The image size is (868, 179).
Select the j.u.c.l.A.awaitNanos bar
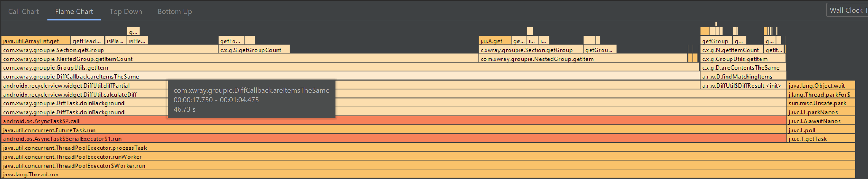[x=821, y=121]
